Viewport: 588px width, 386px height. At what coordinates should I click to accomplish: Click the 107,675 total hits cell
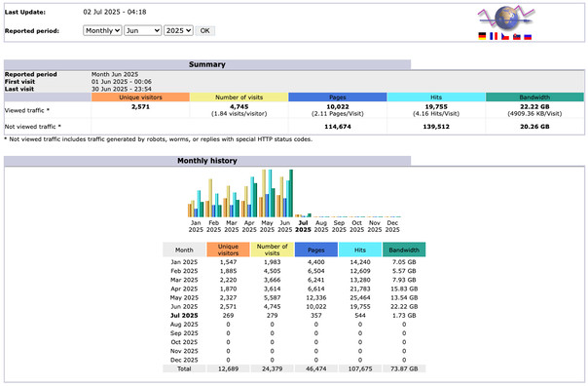(360, 369)
